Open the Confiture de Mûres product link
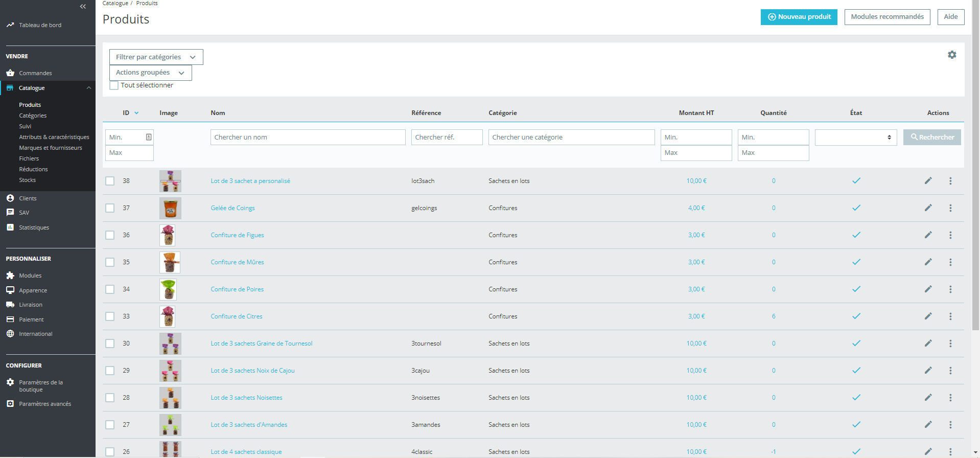Image resolution: width=980 pixels, height=458 pixels. [x=237, y=262]
